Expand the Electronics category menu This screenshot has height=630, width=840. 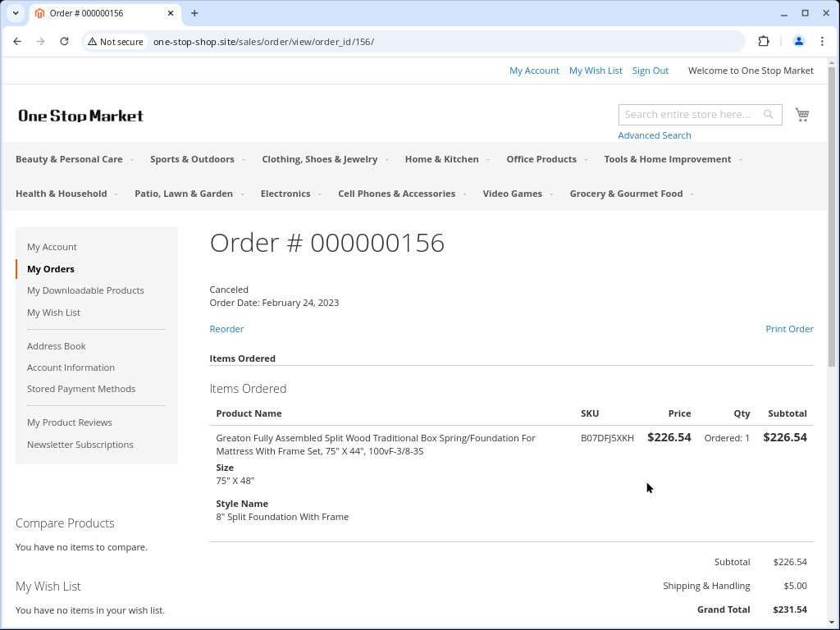tap(290, 194)
